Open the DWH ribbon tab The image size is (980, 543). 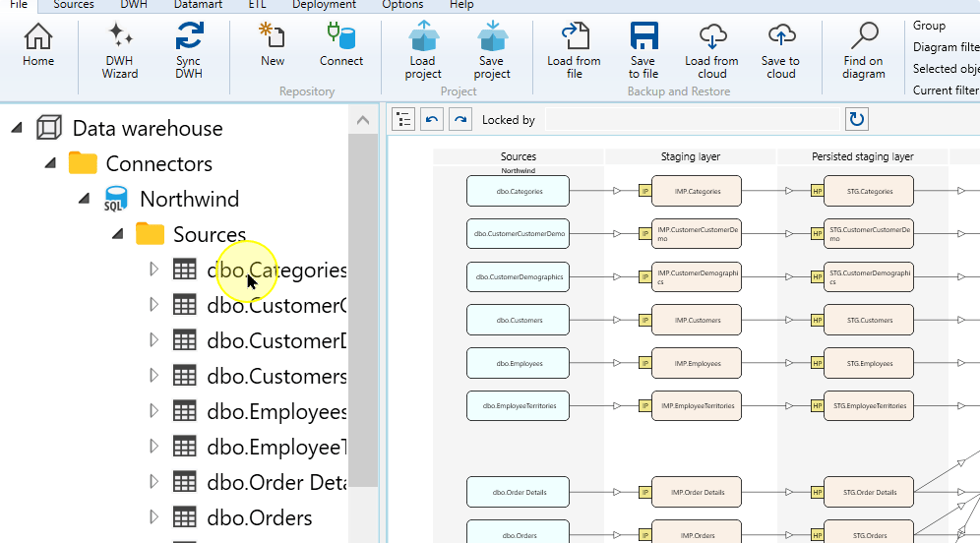[x=134, y=5]
